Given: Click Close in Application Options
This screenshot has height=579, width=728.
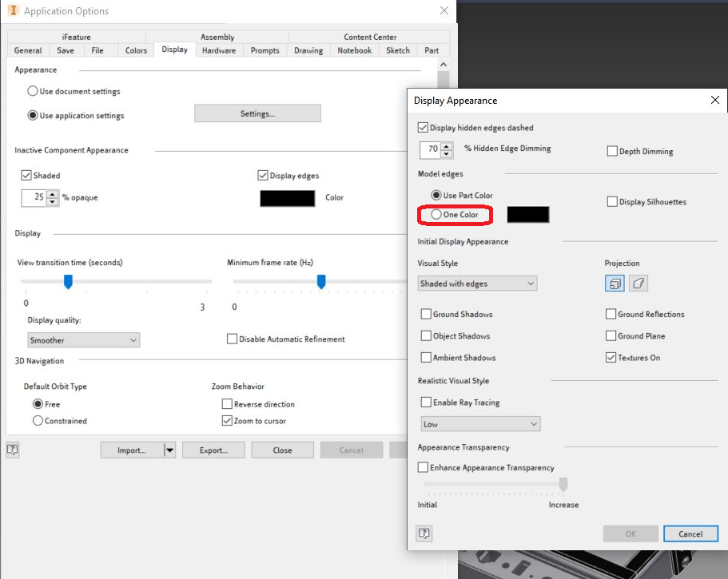Looking at the screenshot, I should pyautogui.click(x=282, y=450).
